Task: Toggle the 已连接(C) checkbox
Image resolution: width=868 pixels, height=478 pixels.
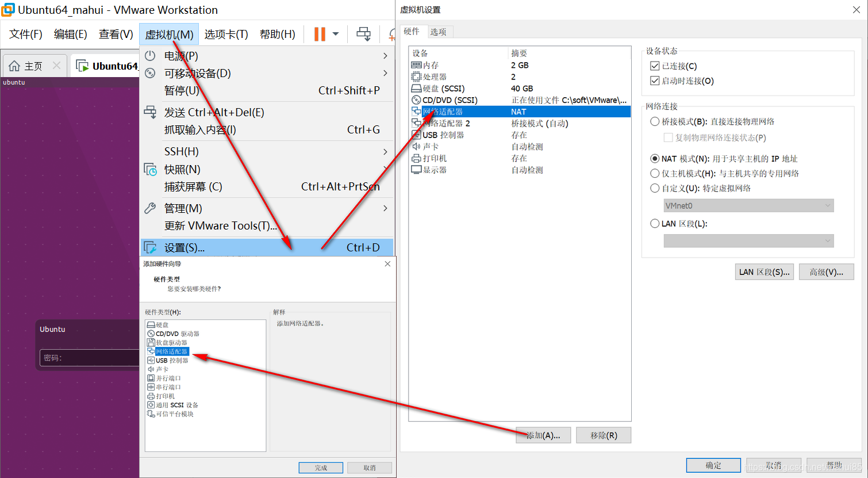Action: 655,66
